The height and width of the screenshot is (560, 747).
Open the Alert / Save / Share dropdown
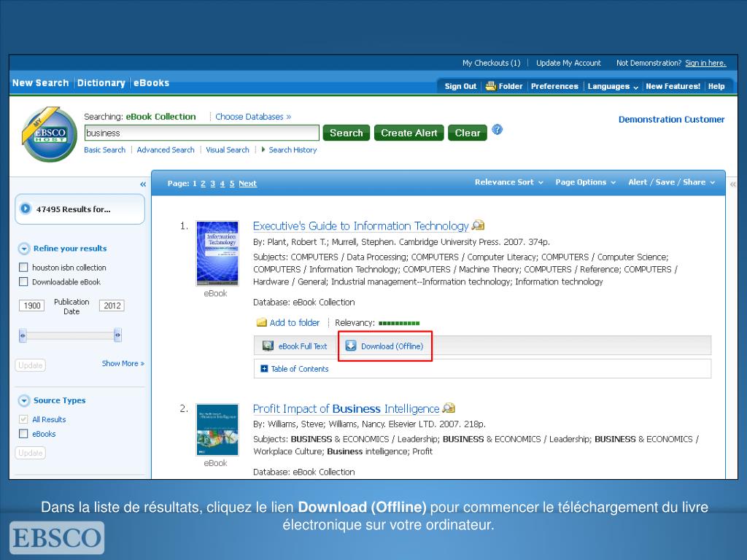click(671, 182)
